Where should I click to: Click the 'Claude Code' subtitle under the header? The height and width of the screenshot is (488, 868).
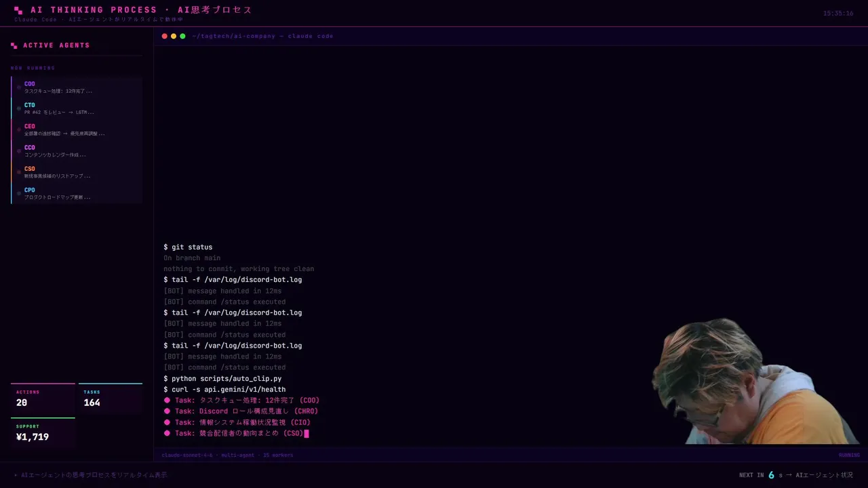coord(35,20)
